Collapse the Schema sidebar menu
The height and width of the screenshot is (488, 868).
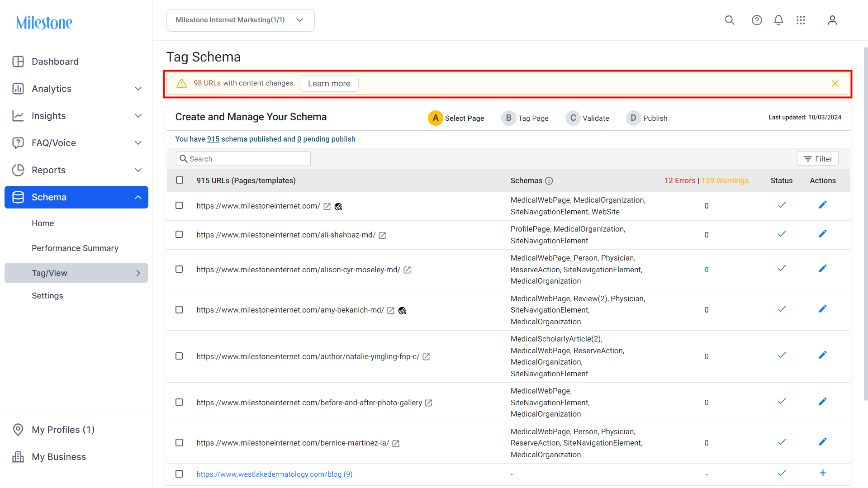(x=138, y=197)
